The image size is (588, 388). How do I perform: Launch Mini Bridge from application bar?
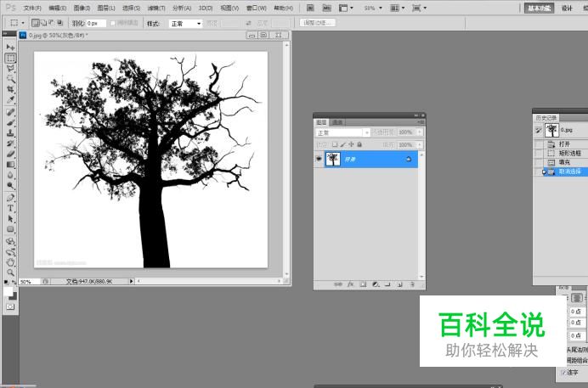326,8
